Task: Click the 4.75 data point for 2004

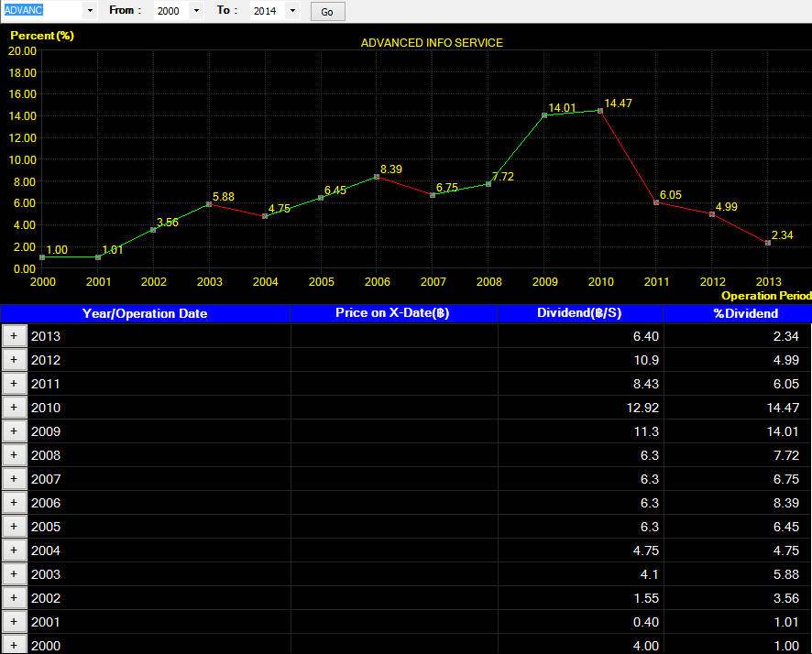Action: coord(265,216)
